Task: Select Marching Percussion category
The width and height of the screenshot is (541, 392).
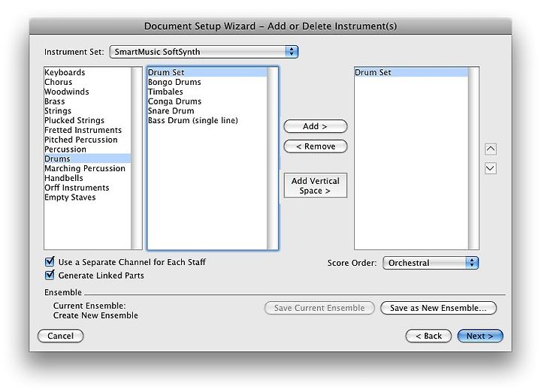Action: [88, 168]
